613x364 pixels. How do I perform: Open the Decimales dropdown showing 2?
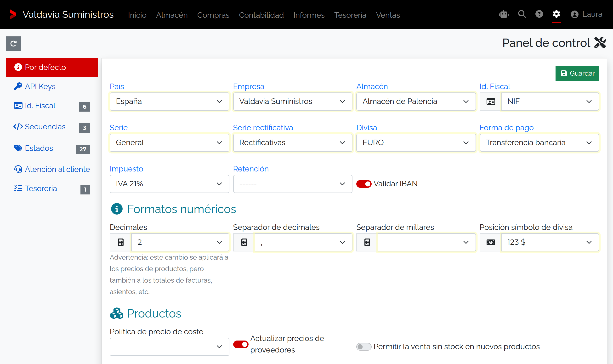coord(180,242)
